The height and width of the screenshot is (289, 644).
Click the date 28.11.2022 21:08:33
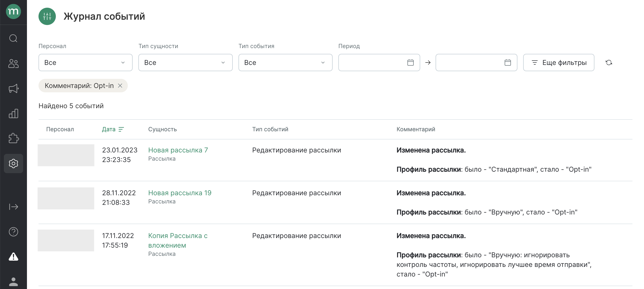(x=119, y=198)
